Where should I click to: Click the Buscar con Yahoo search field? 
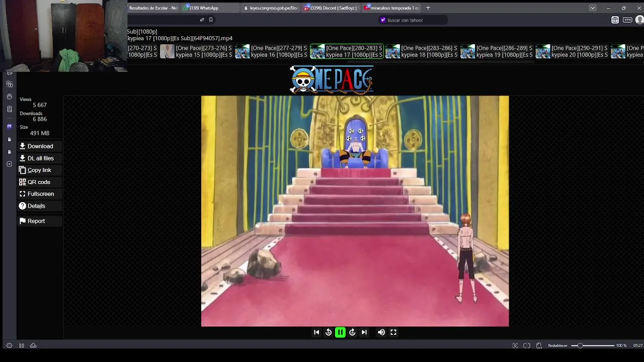[413, 20]
